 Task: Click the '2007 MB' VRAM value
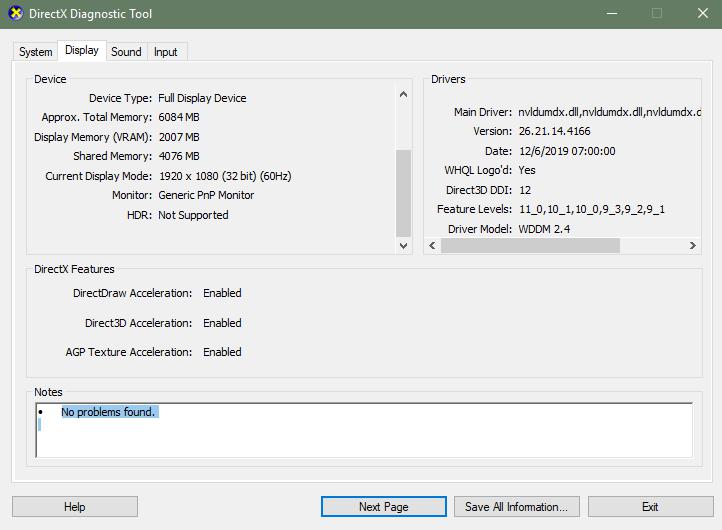tap(179, 137)
